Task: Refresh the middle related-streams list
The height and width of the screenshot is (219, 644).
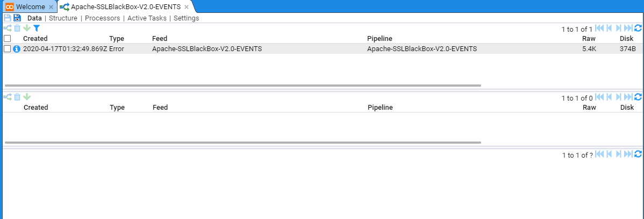Action: [x=638, y=97]
